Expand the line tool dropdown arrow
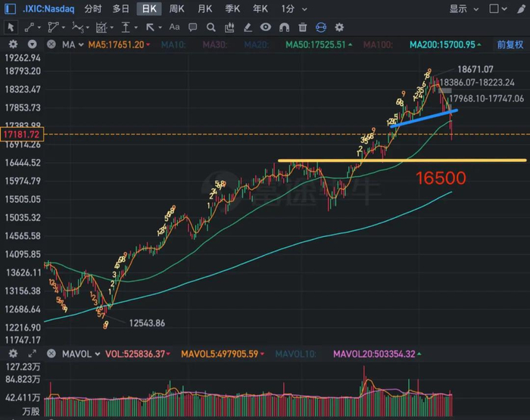Image resolution: width=530 pixels, height=420 pixels. 39,28
